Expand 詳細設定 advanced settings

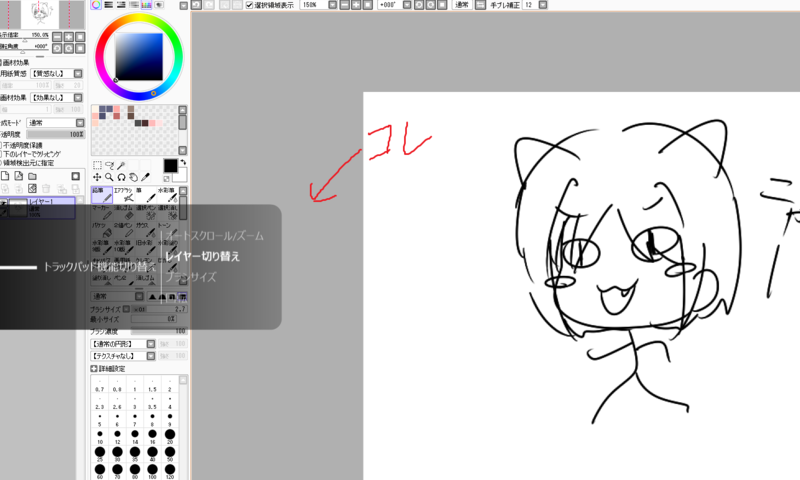(94, 368)
